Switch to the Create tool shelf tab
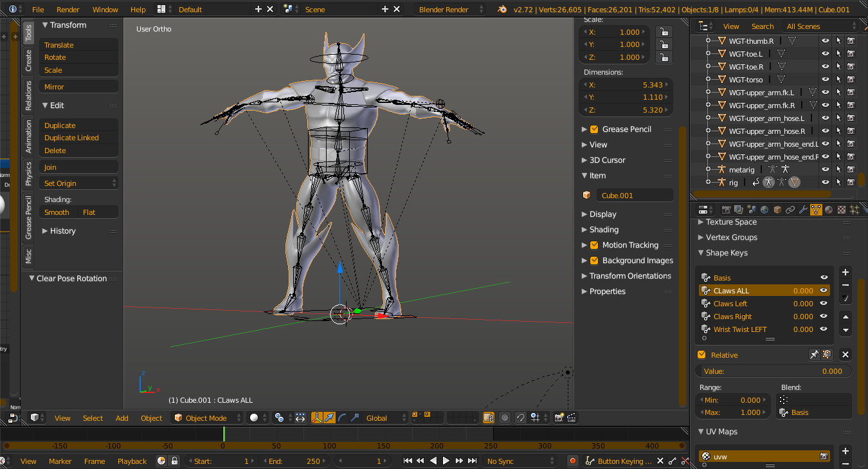 tap(28, 60)
